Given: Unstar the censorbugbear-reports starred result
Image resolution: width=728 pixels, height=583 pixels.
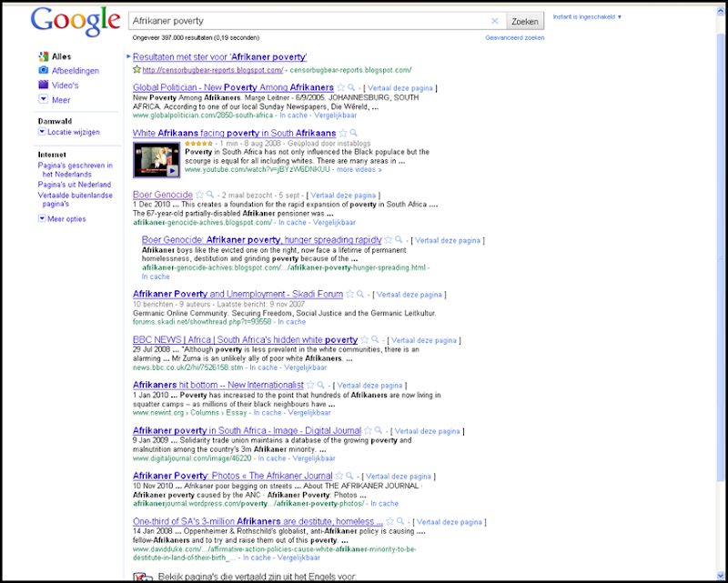Looking at the screenshot, I should 136,70.
